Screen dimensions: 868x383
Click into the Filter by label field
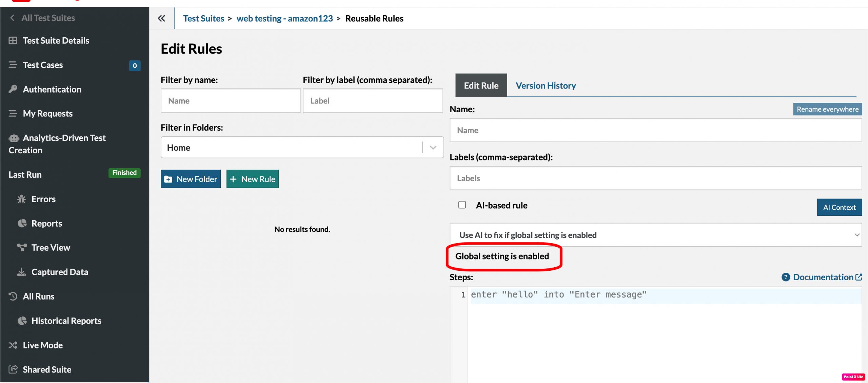[373, 101]
